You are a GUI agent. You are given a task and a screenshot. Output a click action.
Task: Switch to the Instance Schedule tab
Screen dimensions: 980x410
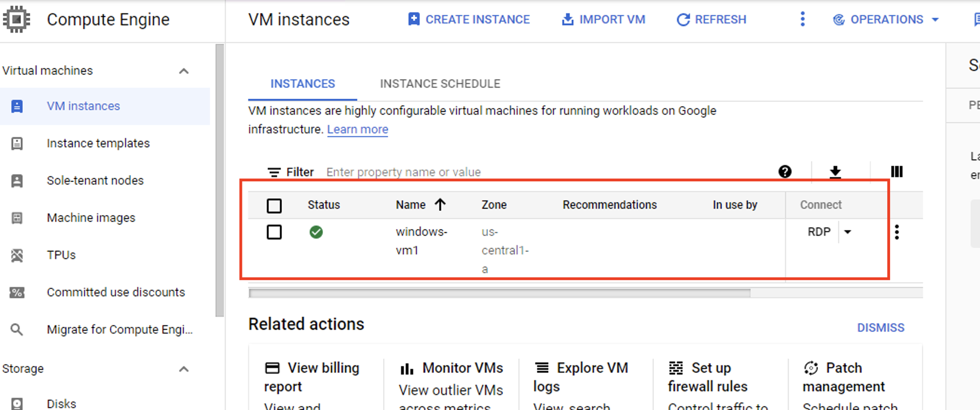[440, 84]
